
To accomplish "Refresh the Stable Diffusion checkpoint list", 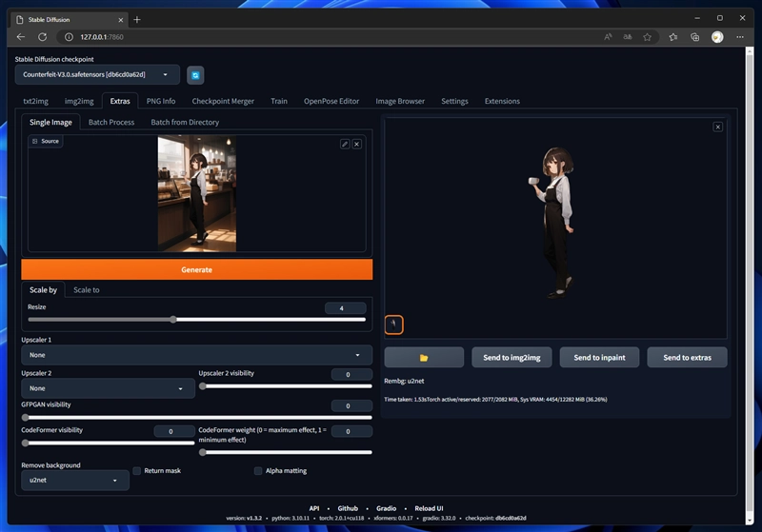I will point(195,75).
